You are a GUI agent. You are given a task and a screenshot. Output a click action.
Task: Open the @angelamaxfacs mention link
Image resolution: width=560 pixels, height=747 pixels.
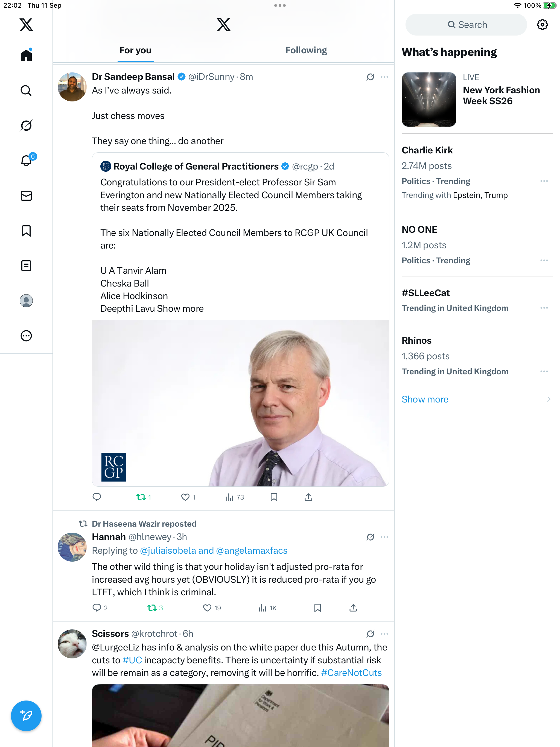[x=251, y=550]
